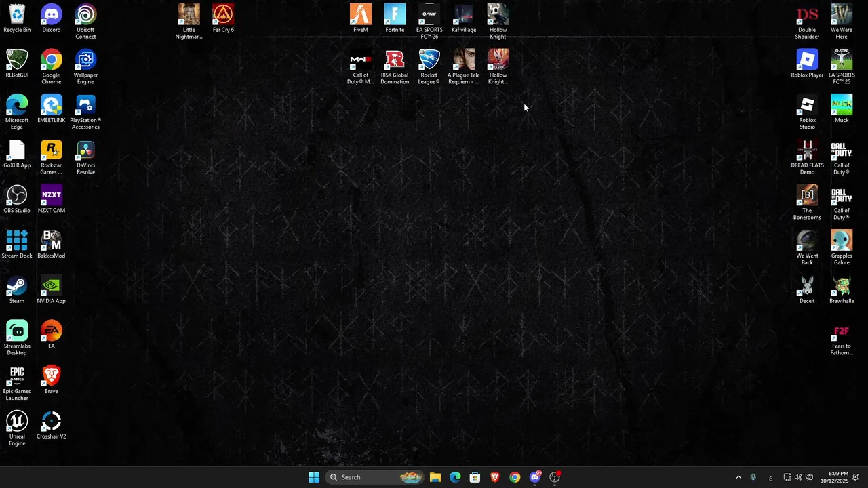The height and width of the screenshot is (488, 868).
Task: Open the Roblox Studio desktop icon
Action: click(x=807, y=113)
